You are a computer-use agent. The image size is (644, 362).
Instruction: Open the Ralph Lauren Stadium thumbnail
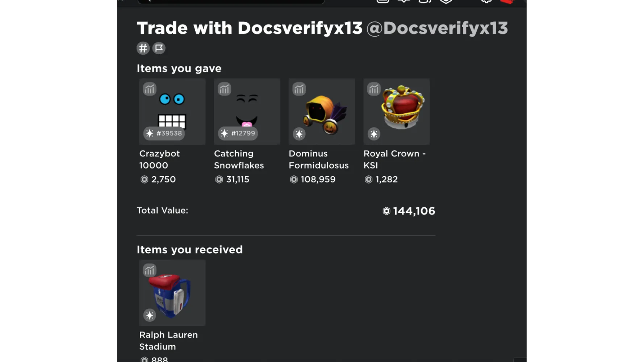172,292
